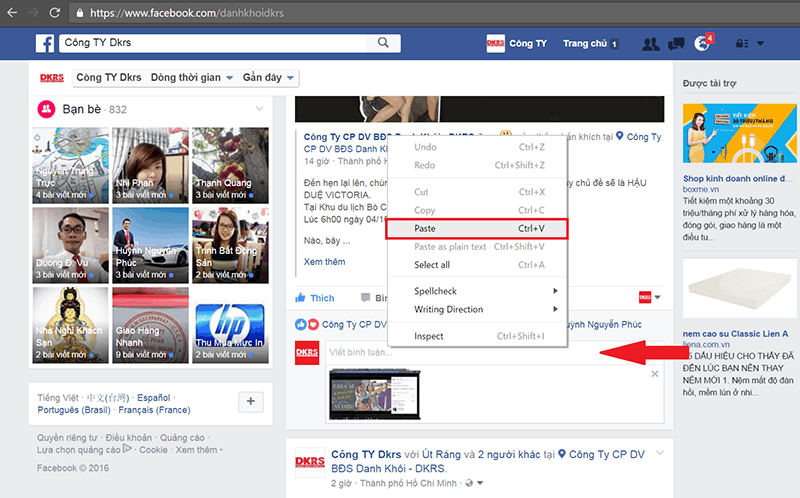Click the padlock icon in the address bar
800x498 pixels.
click(x=80, y=13)
